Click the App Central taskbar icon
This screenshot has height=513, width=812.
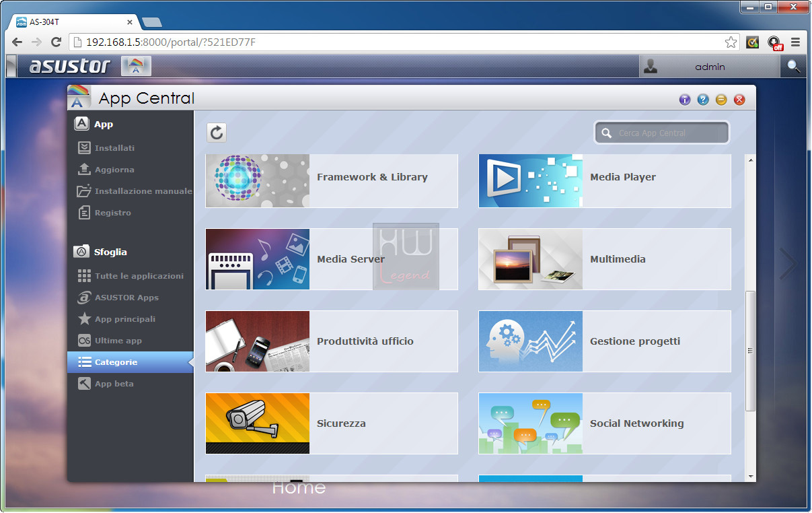coord(136,66)
